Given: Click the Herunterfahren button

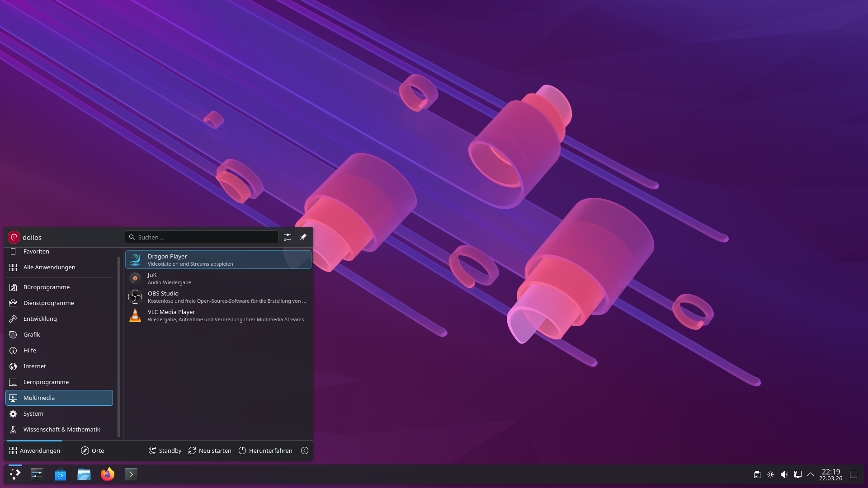Looking at the screenshot, I should [265, 450].
